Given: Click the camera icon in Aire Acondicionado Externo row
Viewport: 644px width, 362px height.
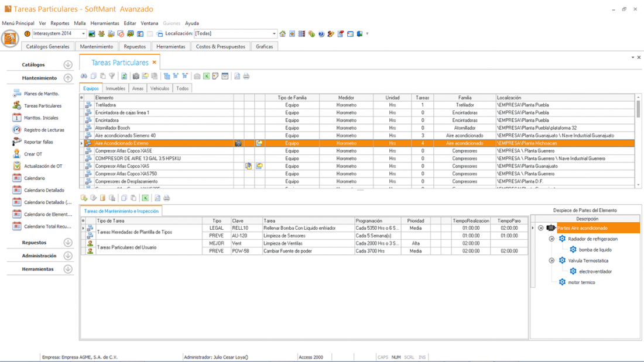Looking at the screenshot, I should pos(238,143).
